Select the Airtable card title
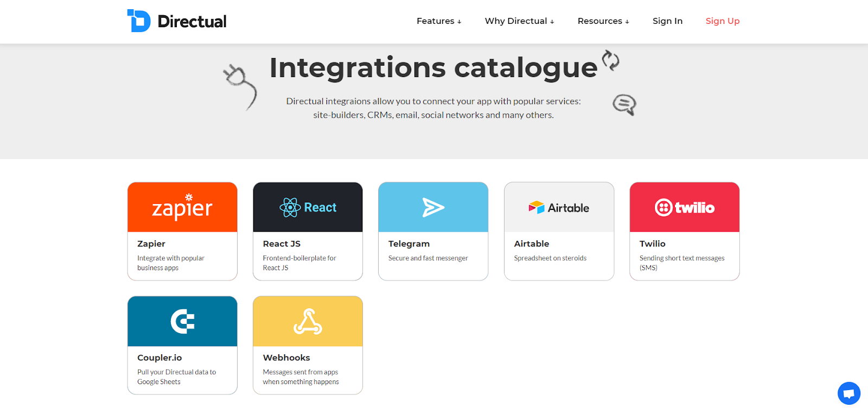Screen dimensions: 868x408 pos(532,244)
